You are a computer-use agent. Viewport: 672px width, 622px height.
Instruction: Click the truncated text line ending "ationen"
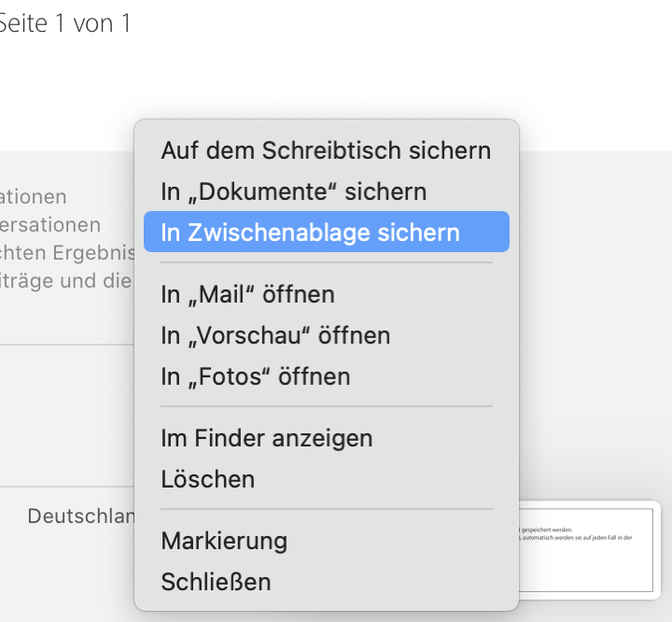click(x=34, y=197)
